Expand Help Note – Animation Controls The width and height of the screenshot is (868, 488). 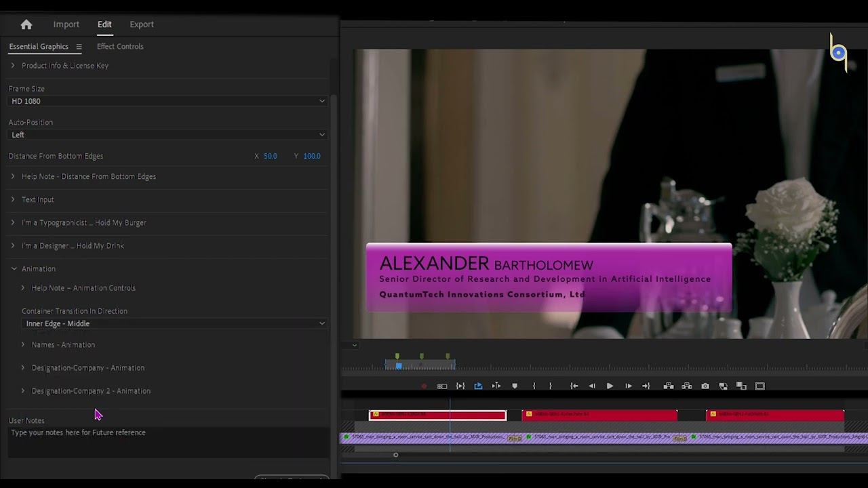tap(23, 288)
